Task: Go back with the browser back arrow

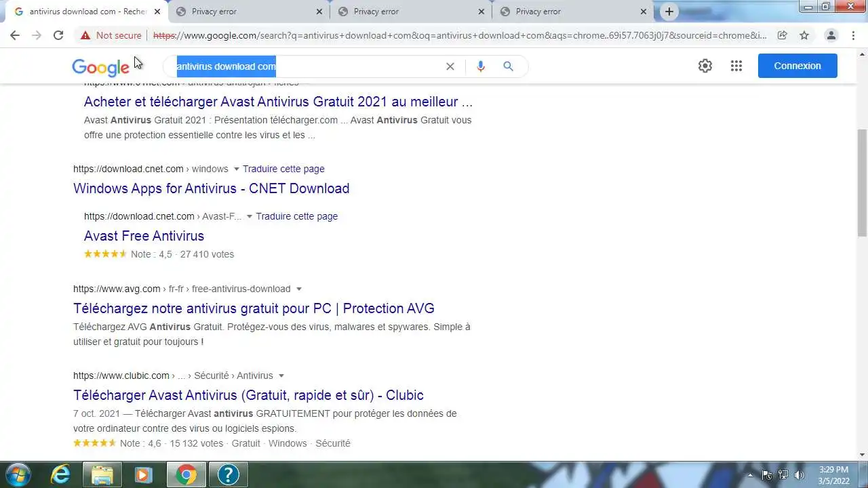Action: click(15, 35)
